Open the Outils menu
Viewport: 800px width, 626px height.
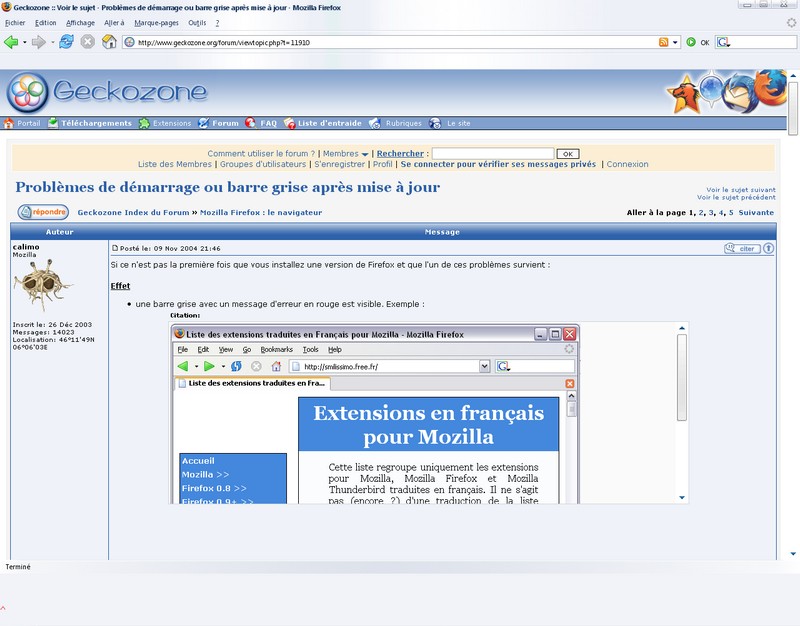point(197,23)
